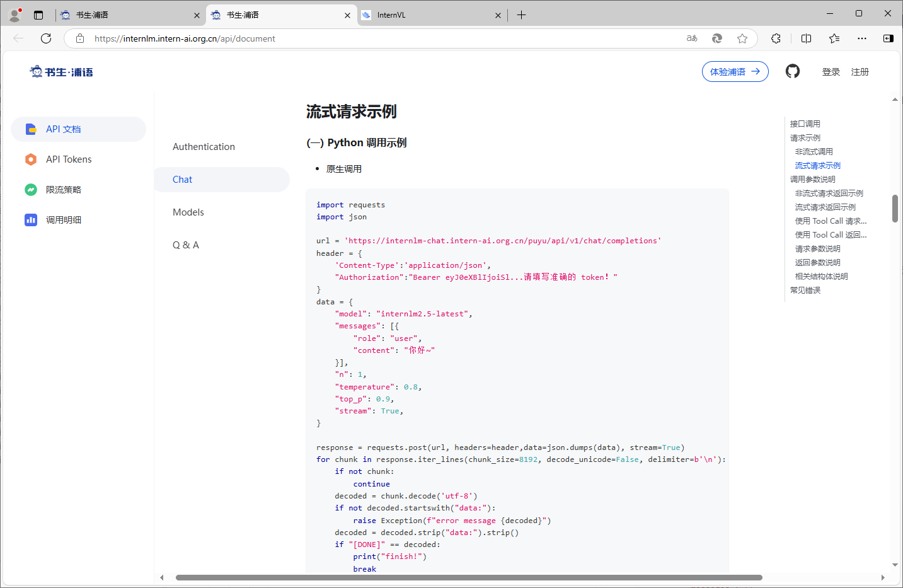Open the GitHub icon in the header

click(x=793, y=71)
